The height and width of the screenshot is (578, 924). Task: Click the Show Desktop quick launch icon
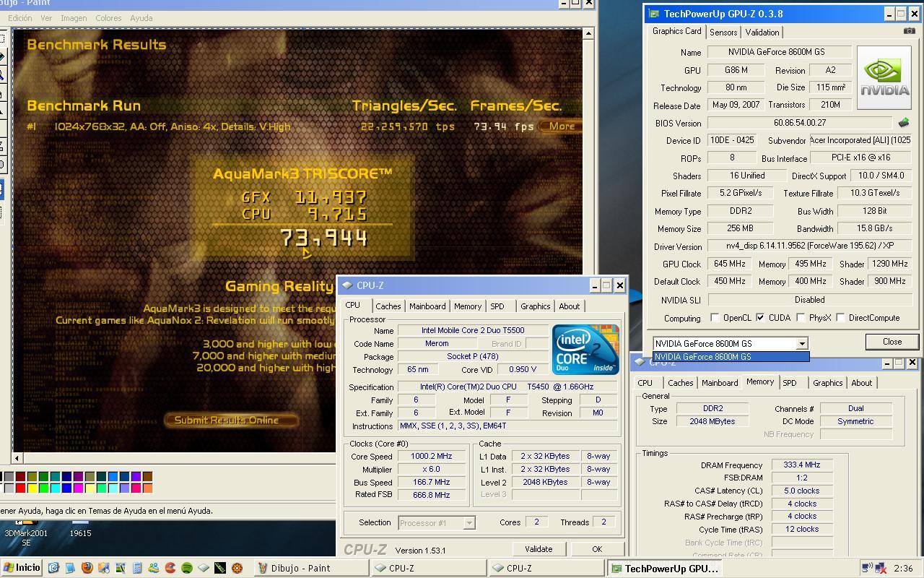(x=53, y=568)
